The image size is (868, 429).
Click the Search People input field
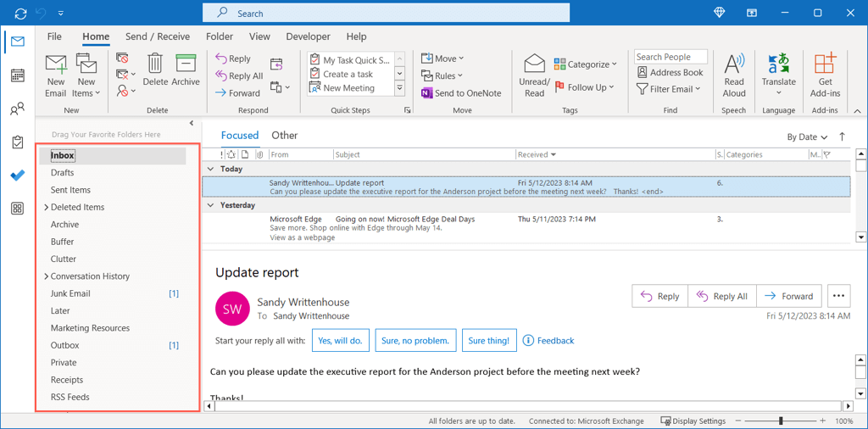pyautogui.click(x=670, y=57)
